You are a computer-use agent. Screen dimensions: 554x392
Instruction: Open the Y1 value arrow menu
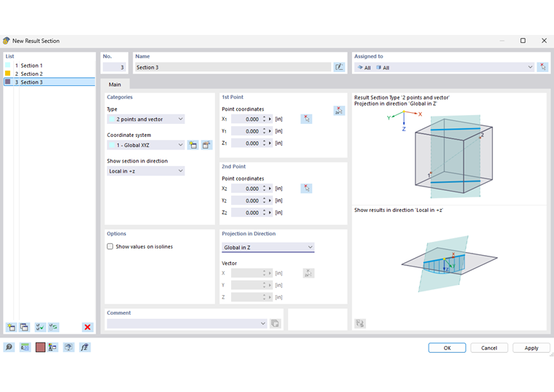click(x=270, y=131)
